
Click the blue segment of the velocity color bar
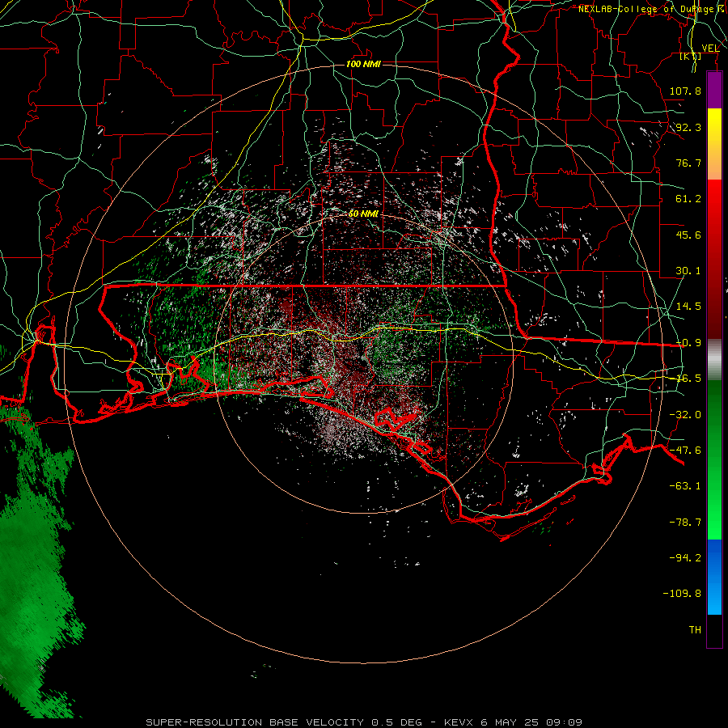pyautogui.click(x=714, y=577)
